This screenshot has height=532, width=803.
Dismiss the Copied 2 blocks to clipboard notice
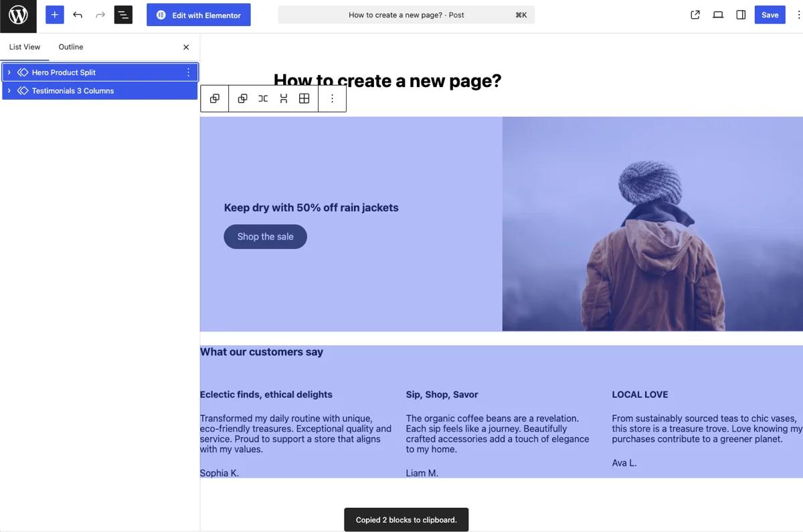[x=406, y=520]
